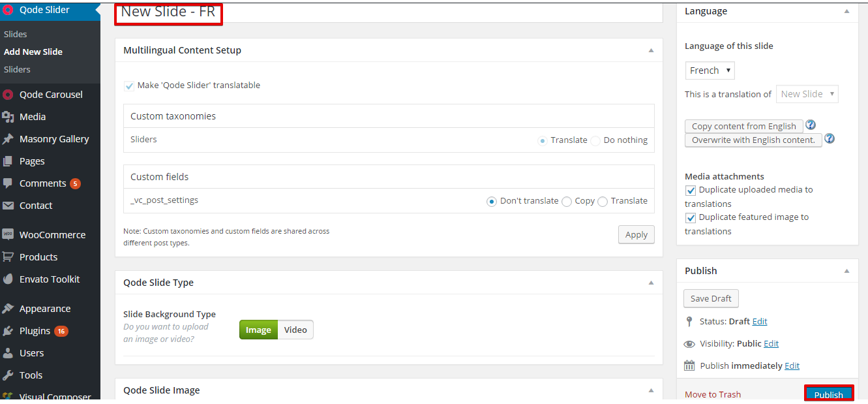This screenshot has width=868, height=404.
Task: Open Plugins via plug icon
Action: (x=8, y=331)
